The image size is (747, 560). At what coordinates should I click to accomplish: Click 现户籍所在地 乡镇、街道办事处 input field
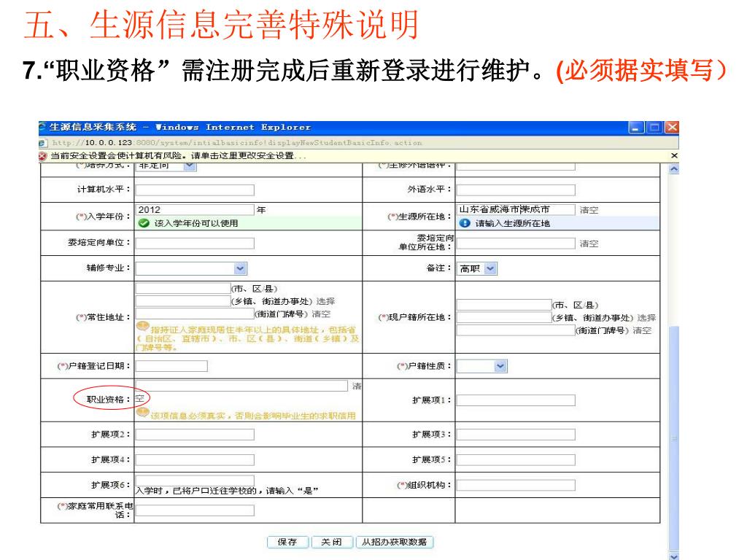pos(504,318)
